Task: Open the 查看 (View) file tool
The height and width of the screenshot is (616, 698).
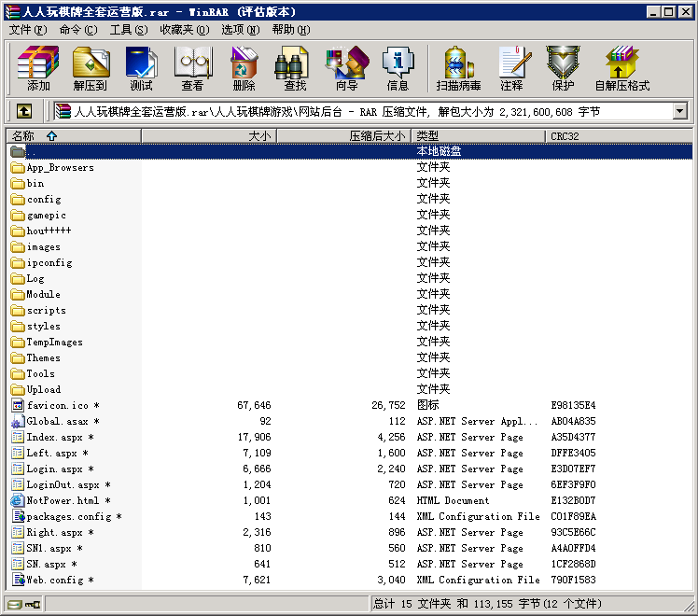Action: (192, 68)
